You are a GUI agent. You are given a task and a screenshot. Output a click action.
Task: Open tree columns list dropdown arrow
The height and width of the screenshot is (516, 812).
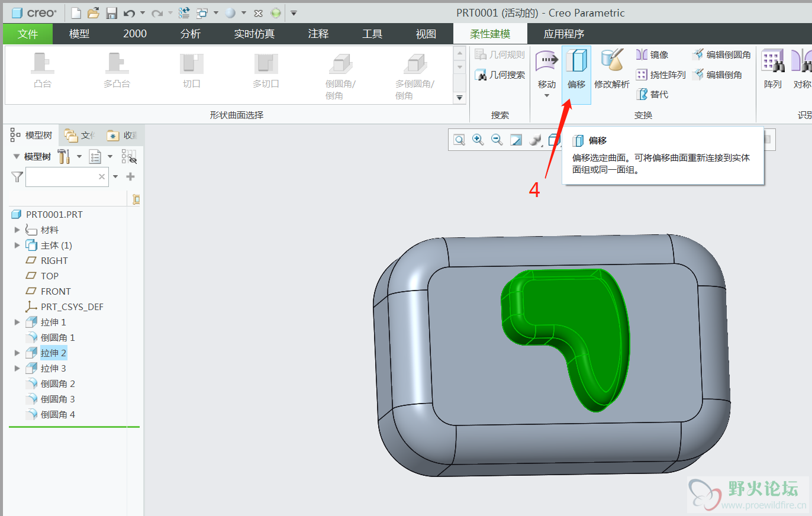[x=109, y=157]
